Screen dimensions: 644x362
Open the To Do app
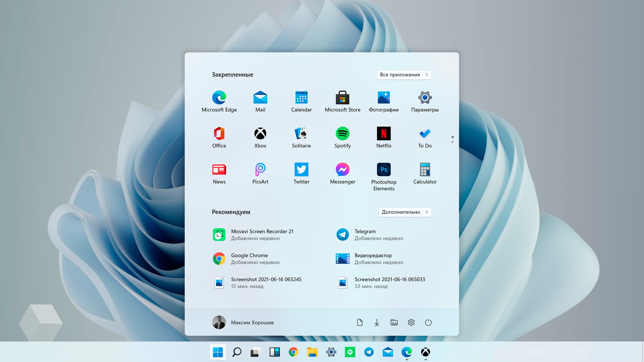click(425, 137)
